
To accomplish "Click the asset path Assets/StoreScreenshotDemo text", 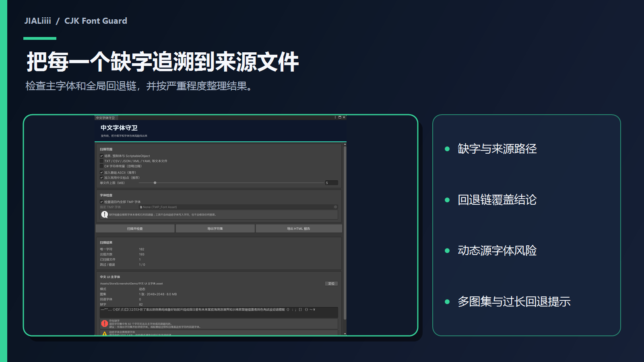I will (x=132, y=284).
